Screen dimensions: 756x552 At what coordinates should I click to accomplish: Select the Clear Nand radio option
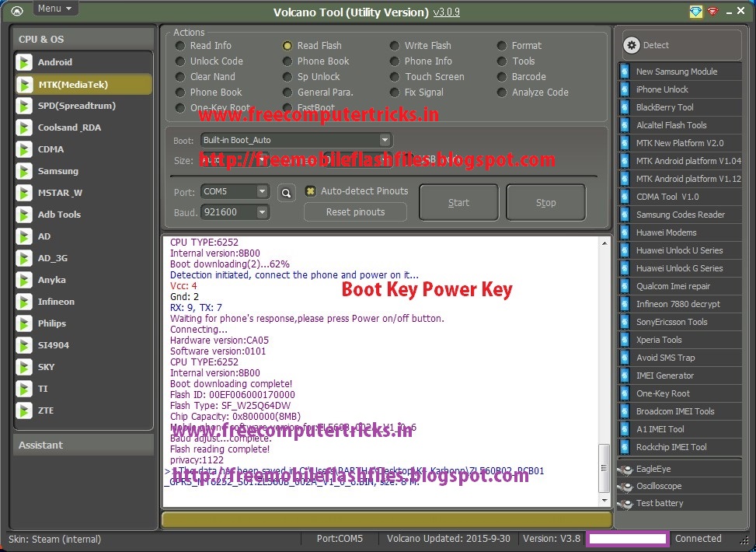[180, 77]
